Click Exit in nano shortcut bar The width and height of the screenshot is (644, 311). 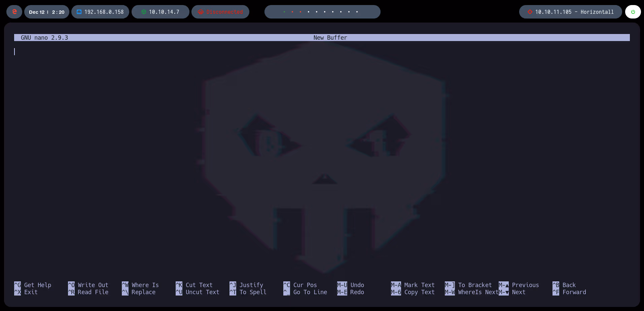pyautogui.click(x=31, y=292)
